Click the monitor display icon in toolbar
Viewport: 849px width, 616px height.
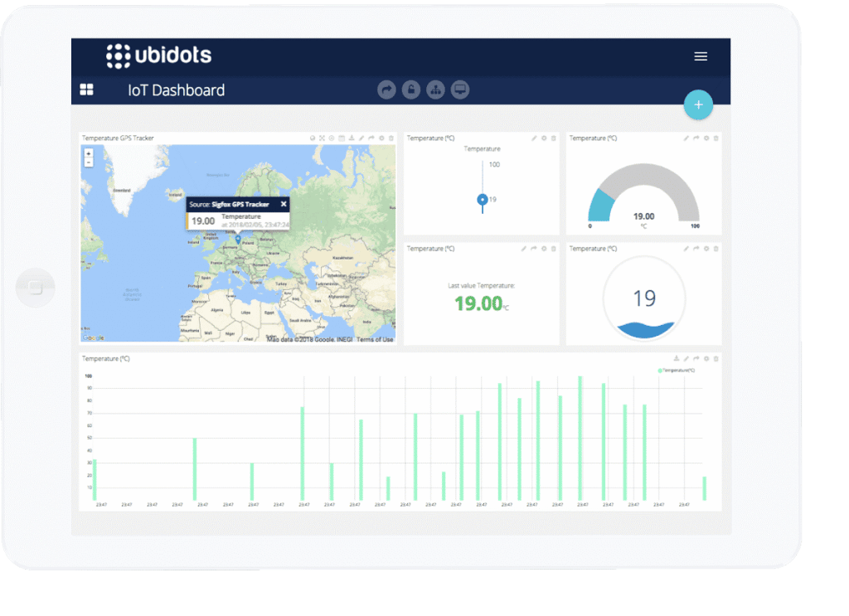click(x=459, y=90)
